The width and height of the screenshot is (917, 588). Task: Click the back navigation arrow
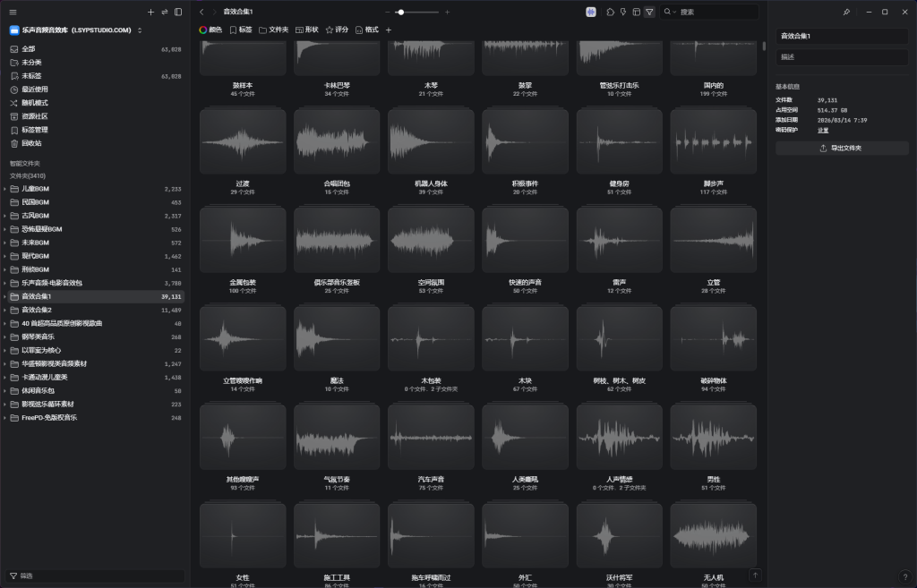[x=201, y=12]
